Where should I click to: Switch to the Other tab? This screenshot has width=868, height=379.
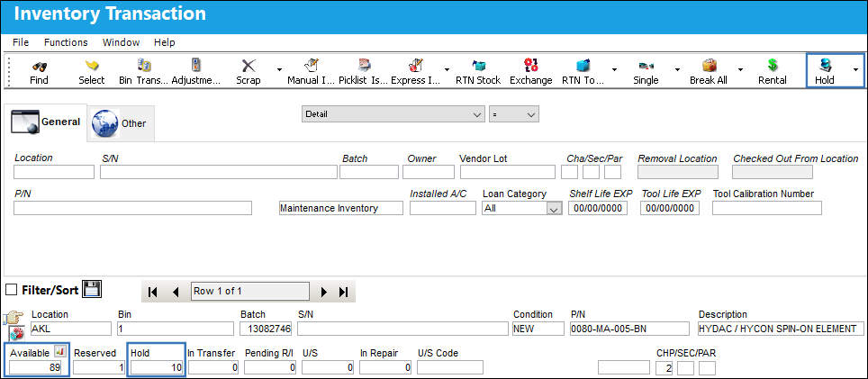click(121, 122)
